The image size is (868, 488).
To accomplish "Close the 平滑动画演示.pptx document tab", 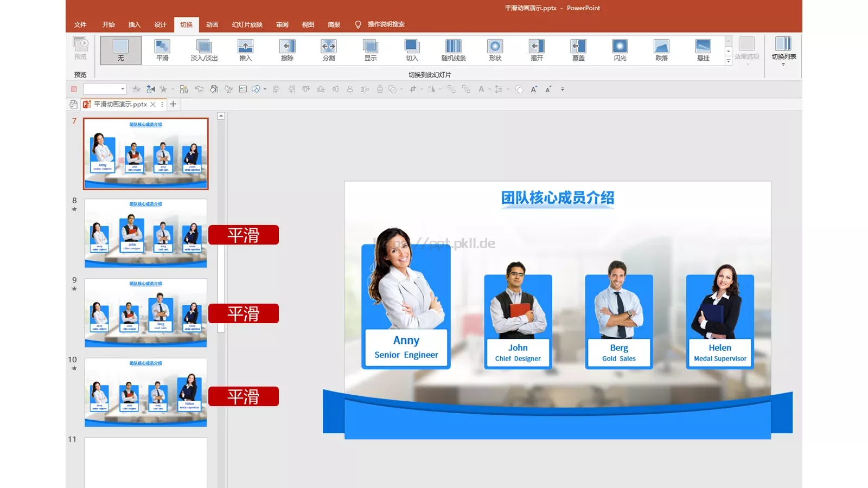I will 153,104.
